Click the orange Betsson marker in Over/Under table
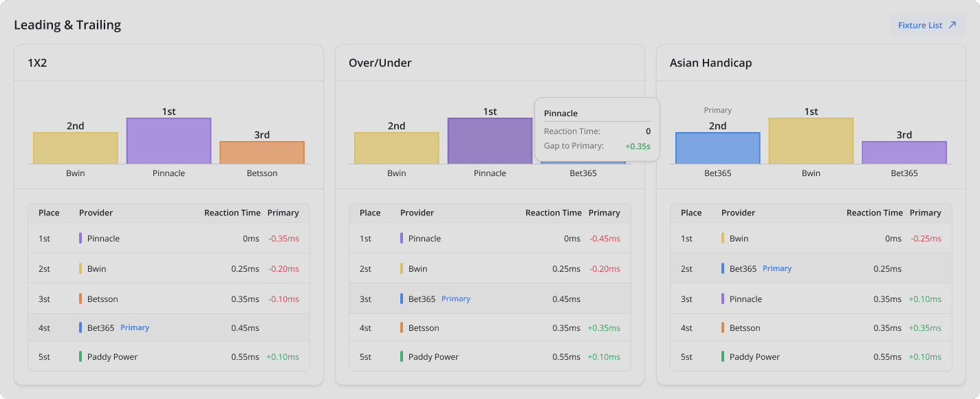The width and height of the screenshot is (980, 399). tap(402, 327)
